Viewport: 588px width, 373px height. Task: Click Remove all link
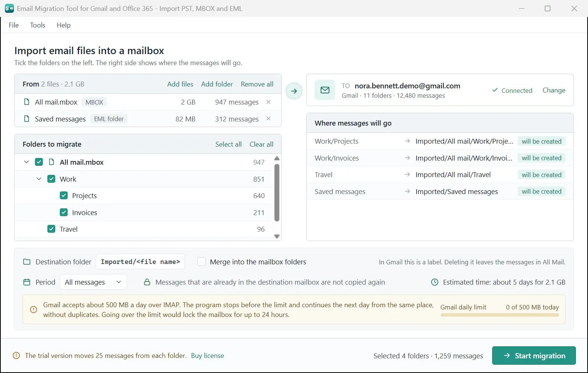tap(257, 84)
